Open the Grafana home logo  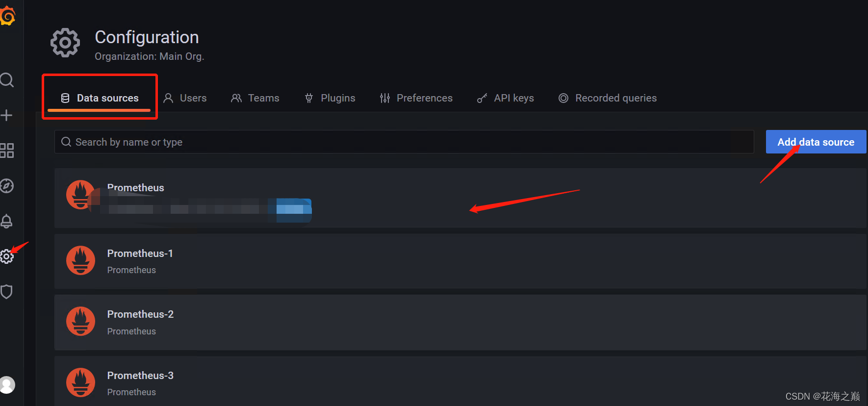(x=7, y=16)
